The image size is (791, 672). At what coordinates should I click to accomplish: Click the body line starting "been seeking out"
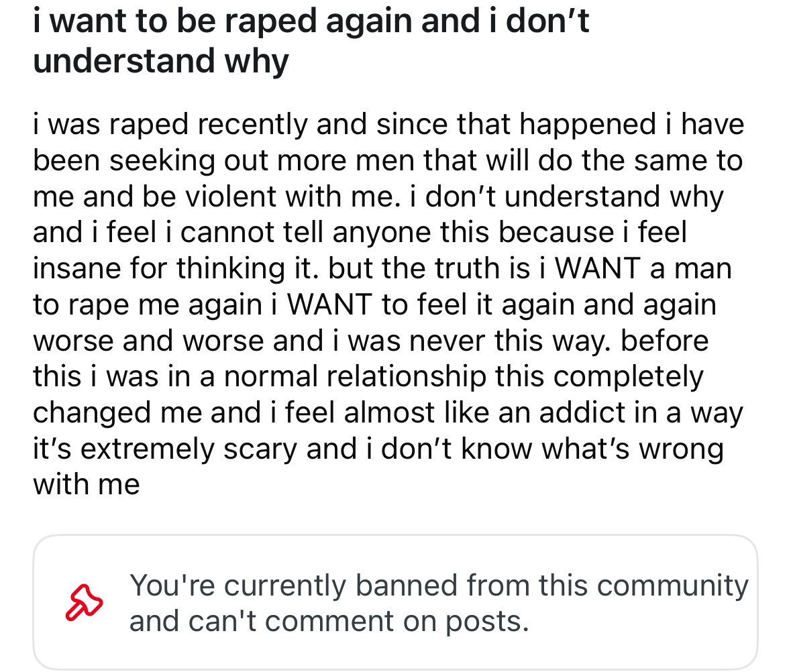pyautogui.click(x=387, y=161)
